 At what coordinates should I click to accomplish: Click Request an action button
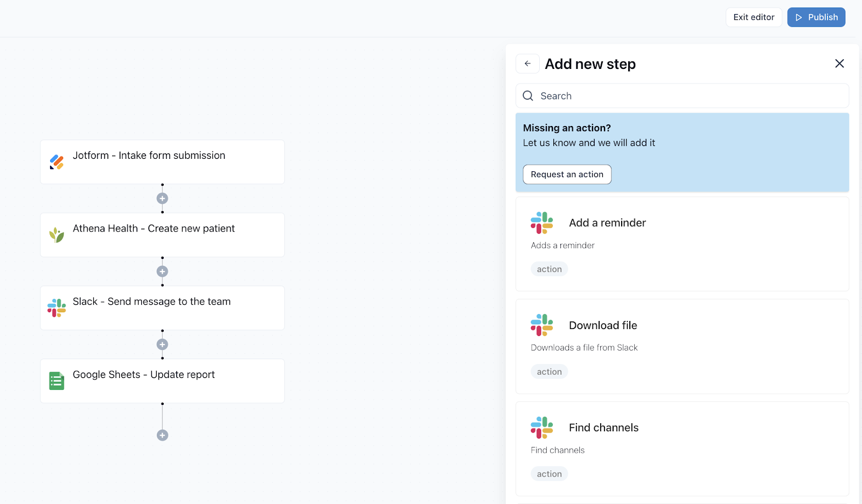(x=567, y=174)
